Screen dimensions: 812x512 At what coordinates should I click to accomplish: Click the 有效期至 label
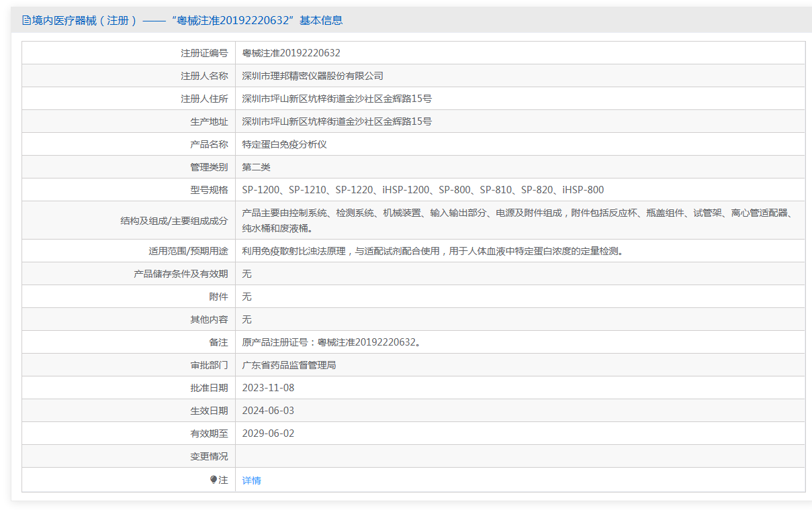[209, 433]
